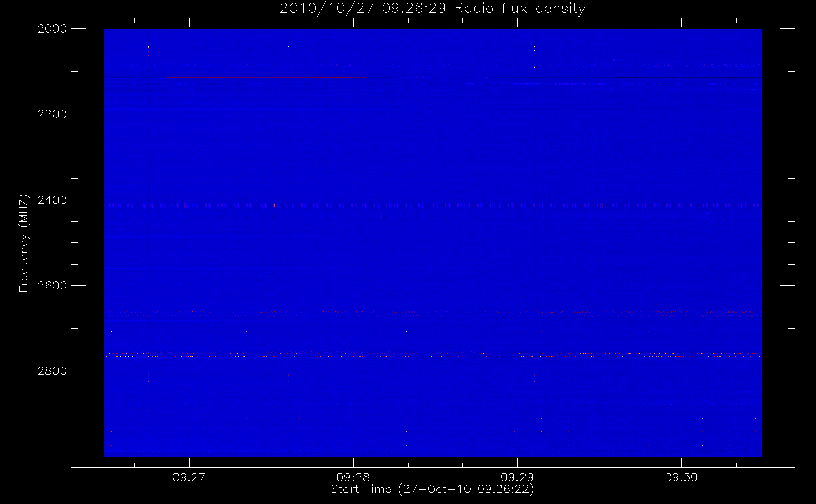
Task: Click the plot title '2010/10/27 09:26:29 Radio flux density'
Action: click(432, 9)
